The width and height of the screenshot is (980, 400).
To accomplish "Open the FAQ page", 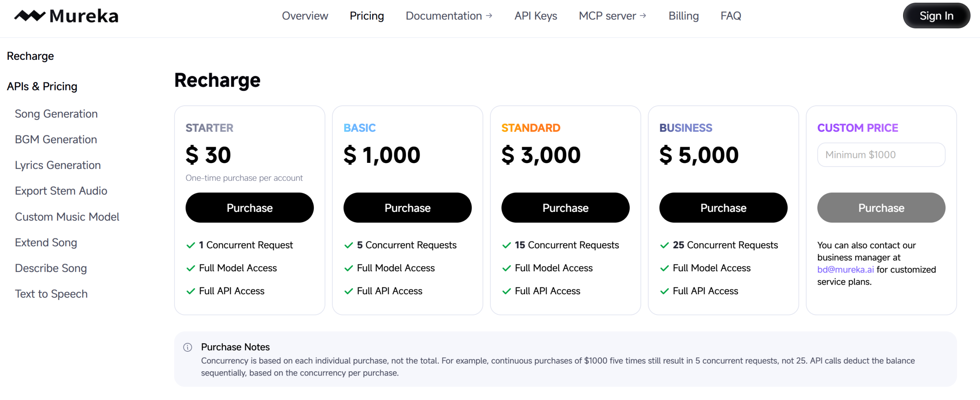I will tap(730, 16).
